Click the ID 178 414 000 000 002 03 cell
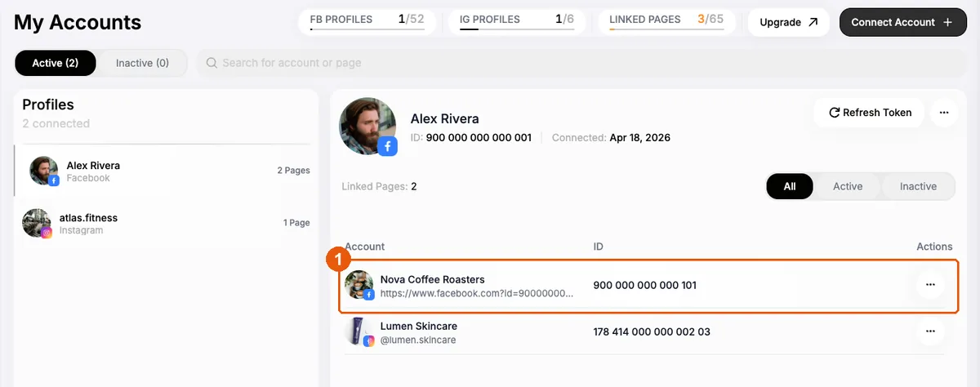This screenshot has height=387, width=980. [x=652, y=332]
